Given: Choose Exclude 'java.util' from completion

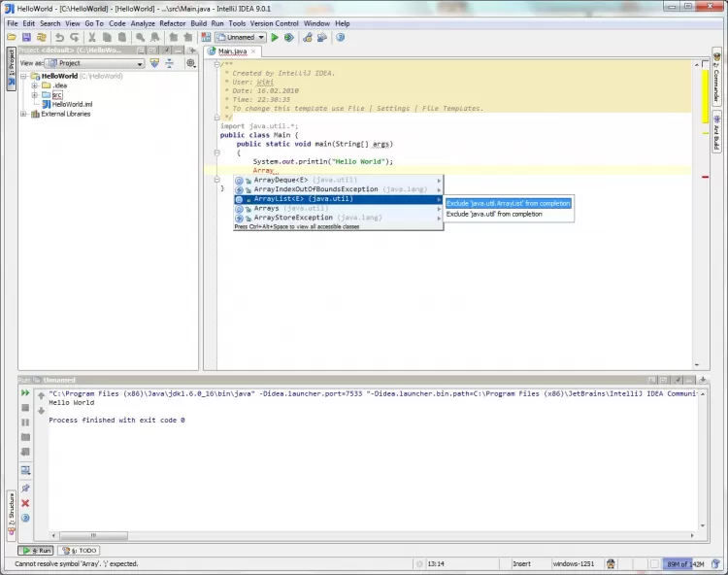Looking at the screenshot, I should click(x=494, y=214).
